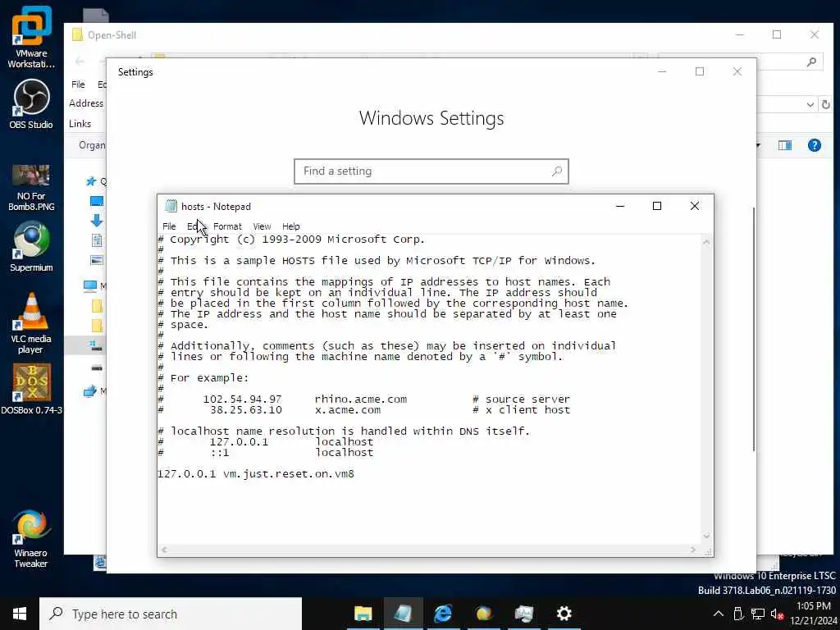Screen dimensions: 840x630
Task: Click the refresh button in Explorer address bar
Action: point(826,104)
